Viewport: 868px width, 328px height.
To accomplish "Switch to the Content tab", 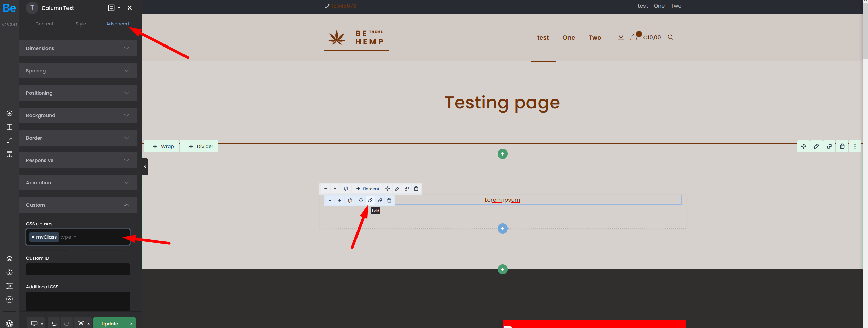I will click(x=44, y=24).
